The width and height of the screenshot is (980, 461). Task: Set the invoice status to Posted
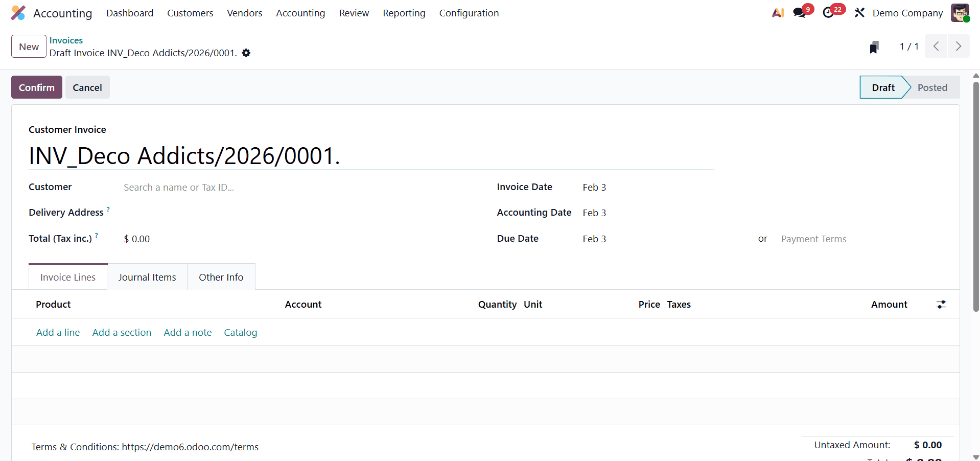(933, 87)
